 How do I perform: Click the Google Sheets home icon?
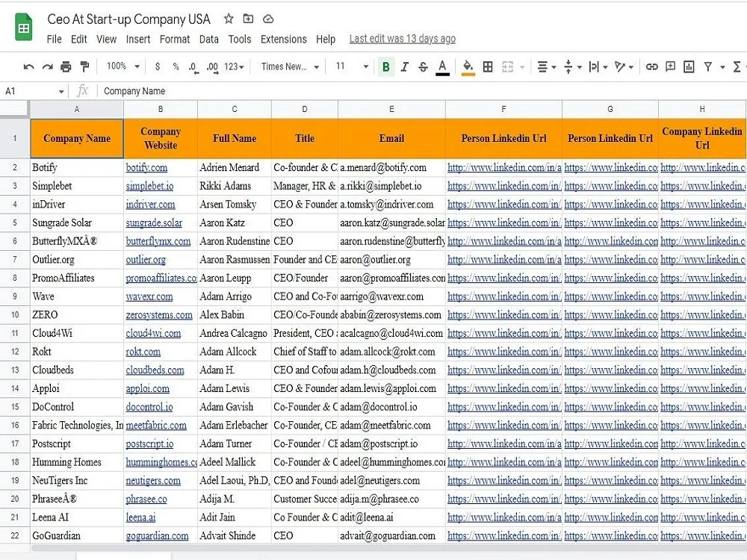[x=23, y=28]
